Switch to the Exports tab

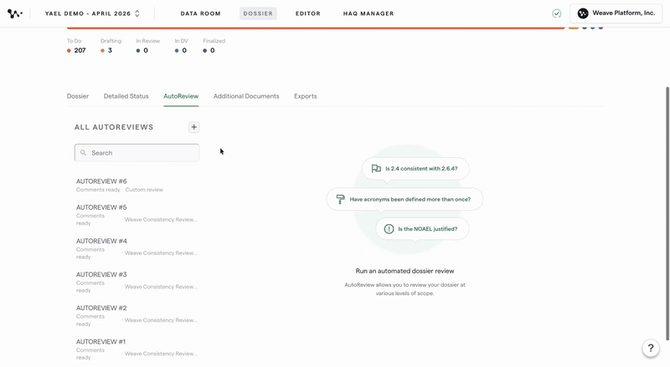click(x=306, y=96)
